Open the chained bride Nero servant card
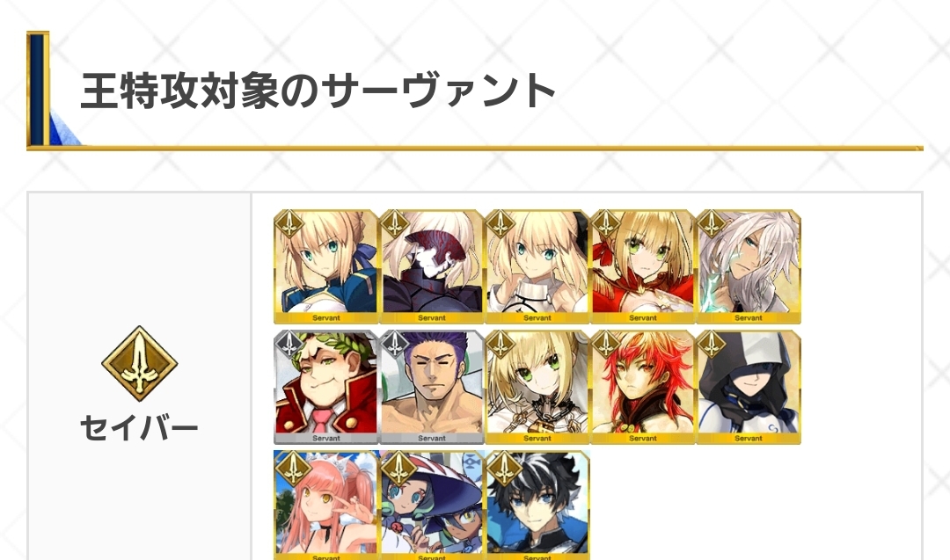Viewport: 950px width, 560px height. tap(537, 388)
